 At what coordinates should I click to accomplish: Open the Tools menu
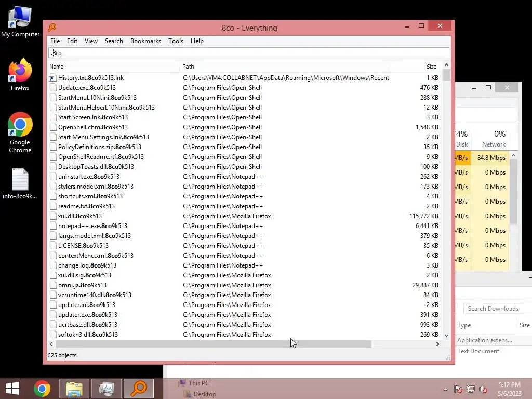[x=176, y=41]
